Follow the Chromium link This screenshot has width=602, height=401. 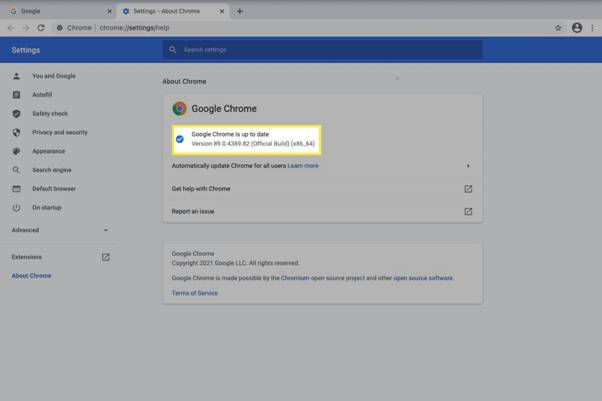click(295, 278)
